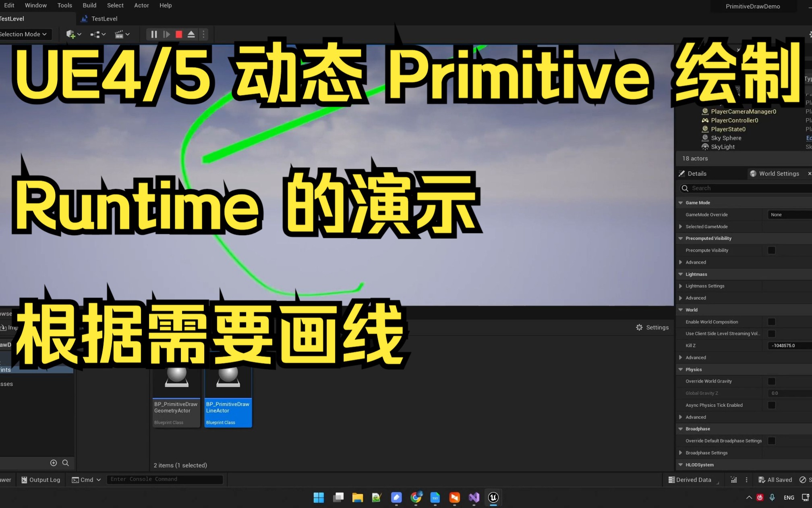Open the cinematics toolbar dropdown
Image resolution: width=812 pixels, height=508 pixels.
click(122, 34)
